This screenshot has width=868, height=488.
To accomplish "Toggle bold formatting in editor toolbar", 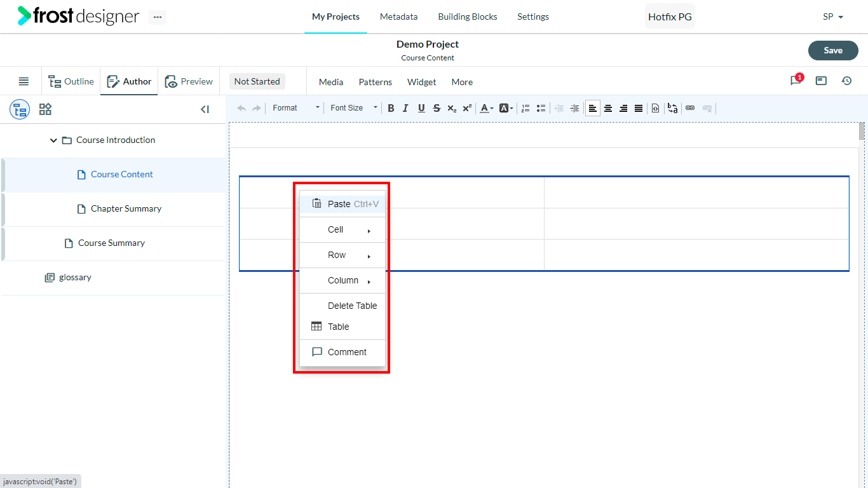I will 391,108.
